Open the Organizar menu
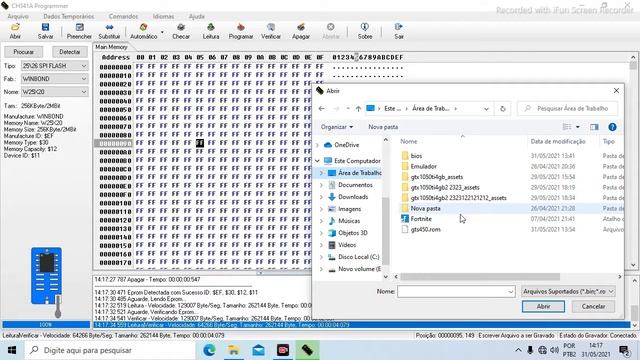 [337, 127]
